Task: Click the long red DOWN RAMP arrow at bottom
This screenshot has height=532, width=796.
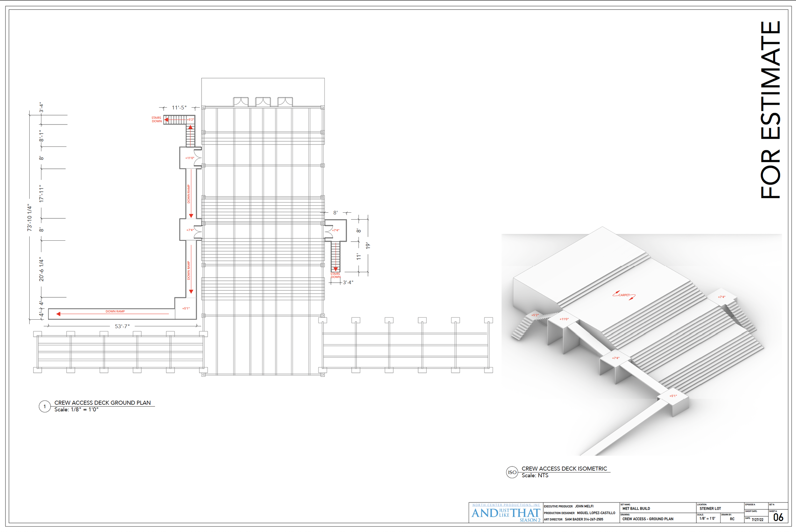Action: click(112, 314)
